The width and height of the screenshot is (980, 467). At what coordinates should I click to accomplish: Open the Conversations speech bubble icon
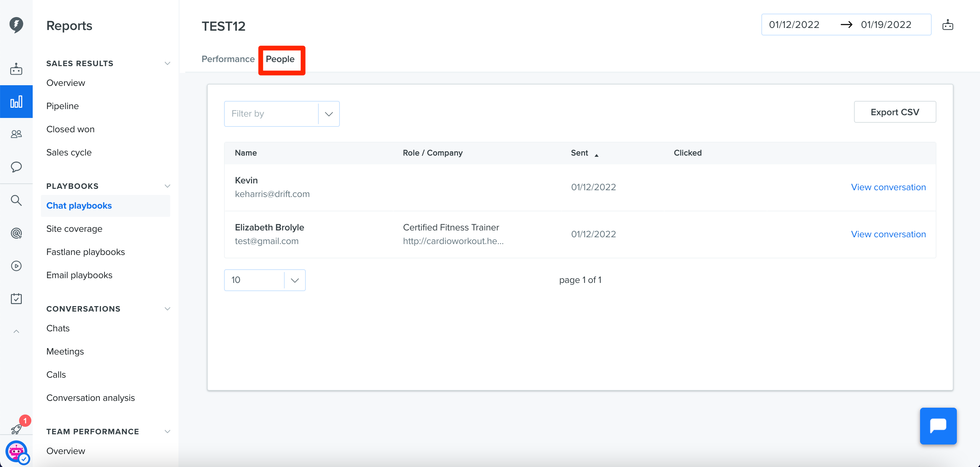tap(16, 167)
